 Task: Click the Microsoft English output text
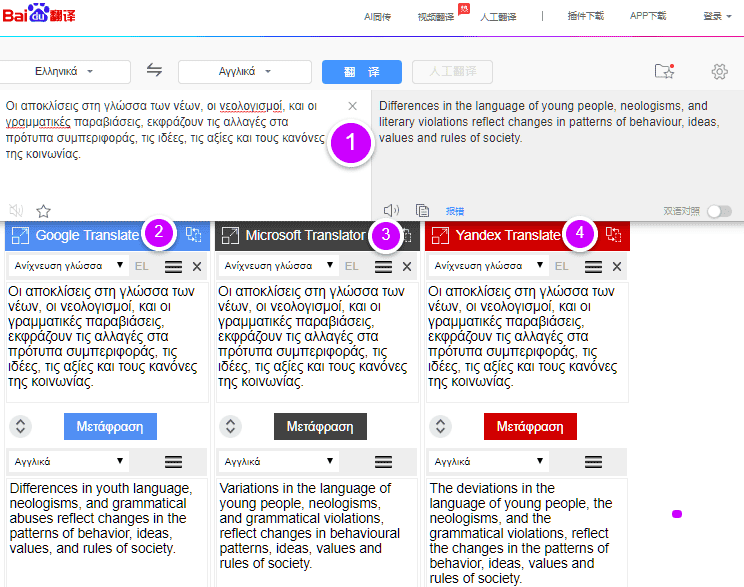coord(309,525)
